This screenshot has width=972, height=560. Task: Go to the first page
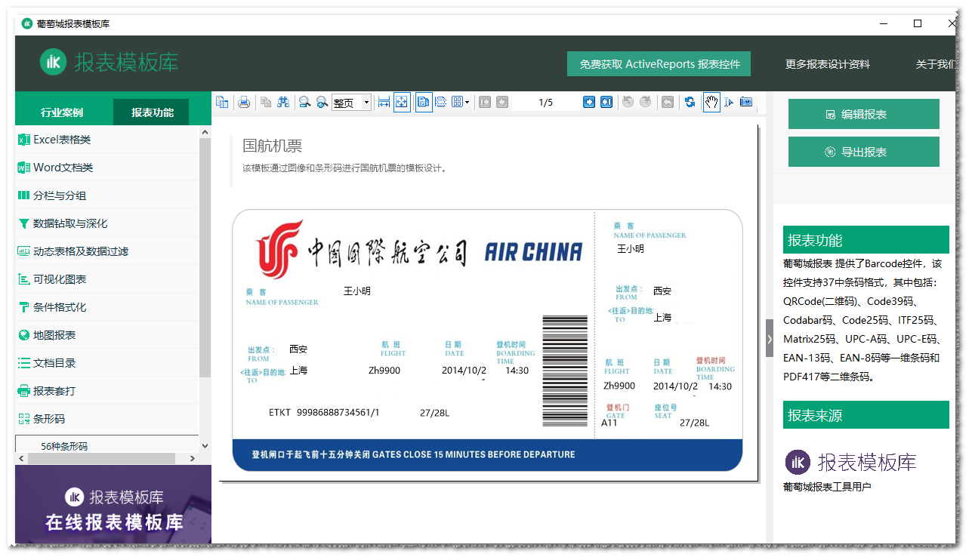coord(485,102)
